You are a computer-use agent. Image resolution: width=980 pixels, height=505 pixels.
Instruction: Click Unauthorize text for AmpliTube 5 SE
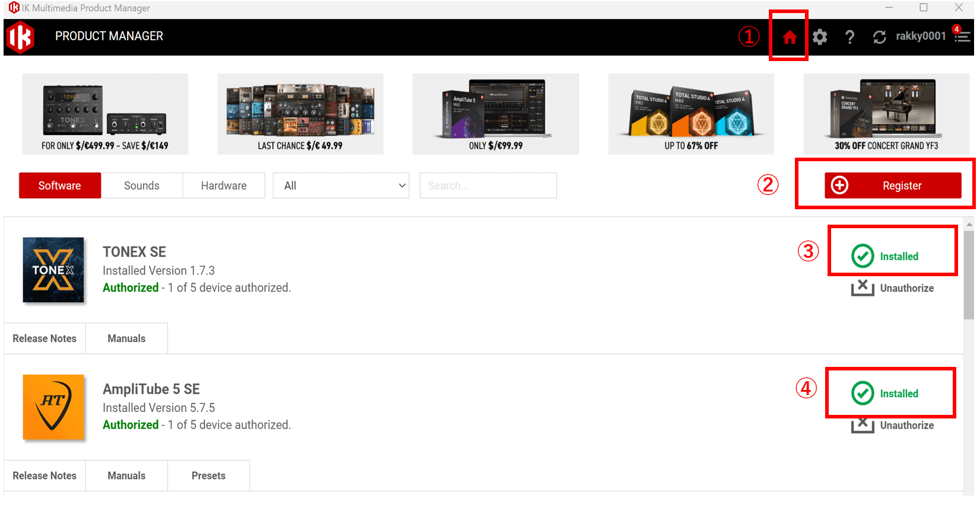tap(907, 425)
